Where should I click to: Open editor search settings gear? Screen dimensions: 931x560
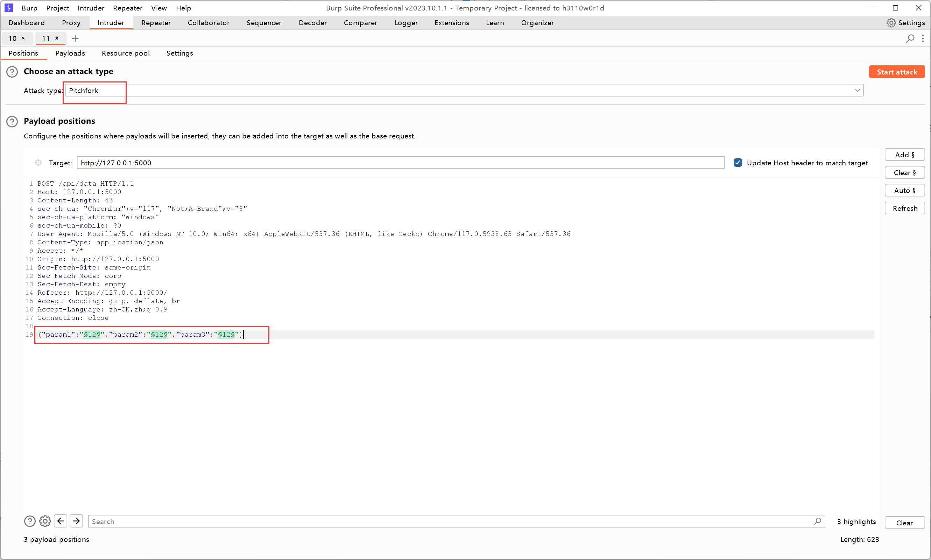pyautogui.click(x=45, y=521)
